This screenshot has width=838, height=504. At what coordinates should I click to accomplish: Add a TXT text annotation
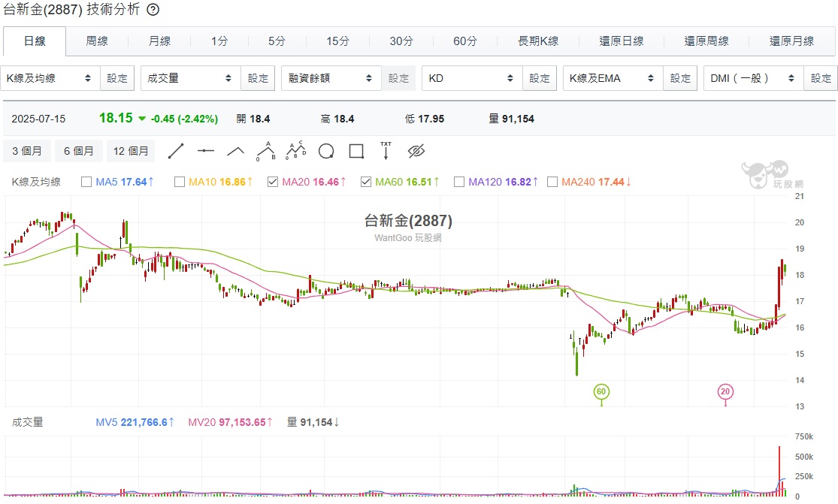(386, 151)
